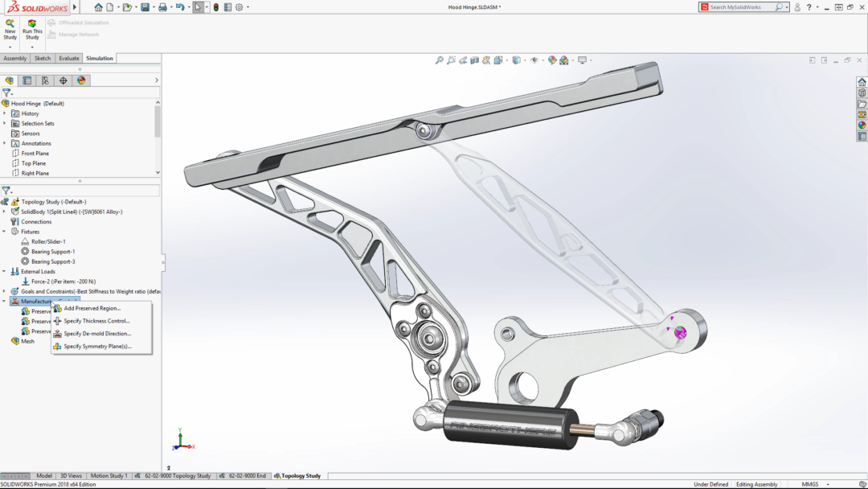Click the Print icon in the top toolbar
Viewport: 868px width, 489px height.
163,6
